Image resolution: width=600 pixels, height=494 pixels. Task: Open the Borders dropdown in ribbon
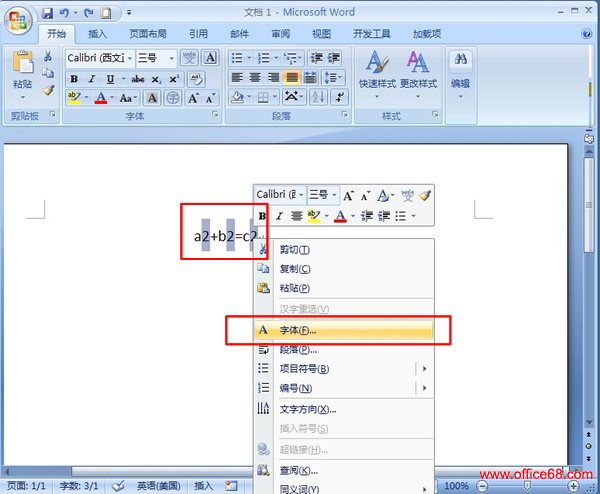276,98
